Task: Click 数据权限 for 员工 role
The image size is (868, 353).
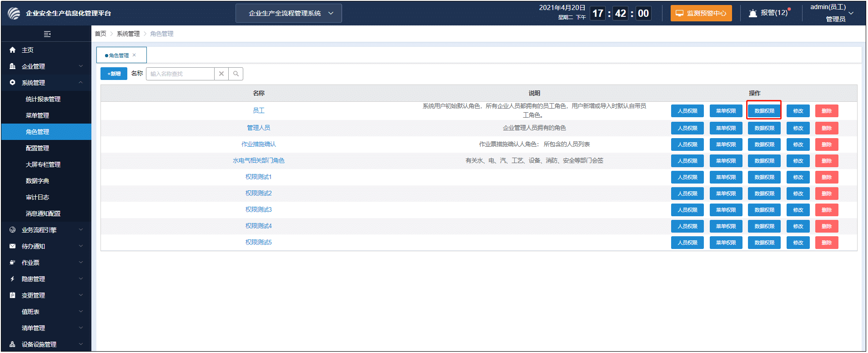Action: coord(764,111)
